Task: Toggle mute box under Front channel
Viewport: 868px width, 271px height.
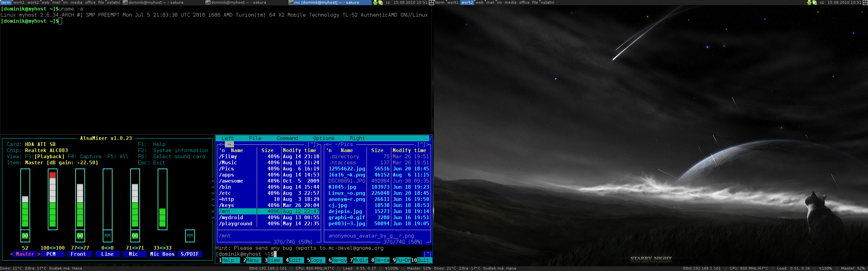Action: [80, 236]
